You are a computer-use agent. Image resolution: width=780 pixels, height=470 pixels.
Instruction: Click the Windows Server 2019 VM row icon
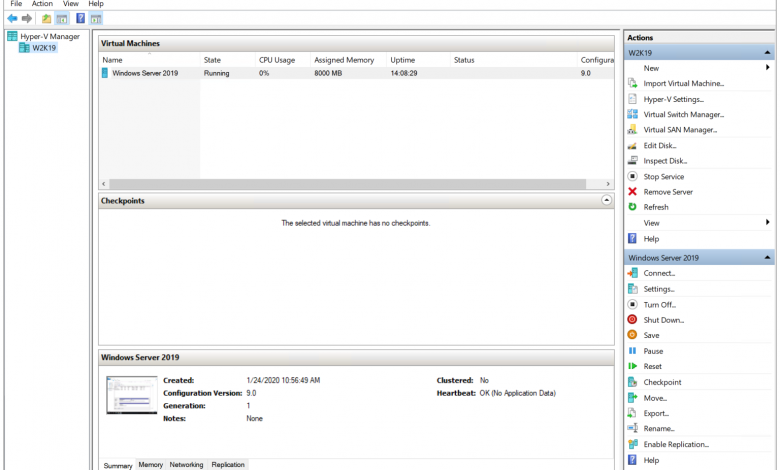(105, 73)
